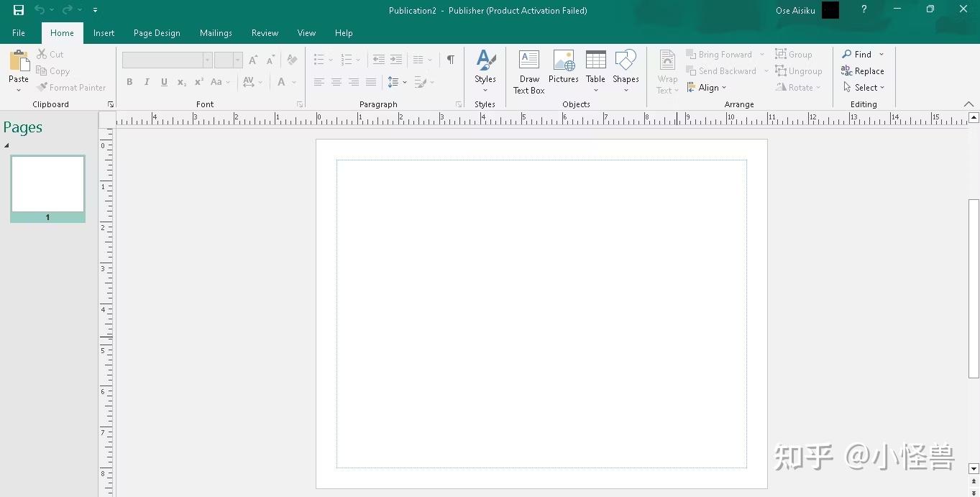Activate the Format Painter

[72, 87]
